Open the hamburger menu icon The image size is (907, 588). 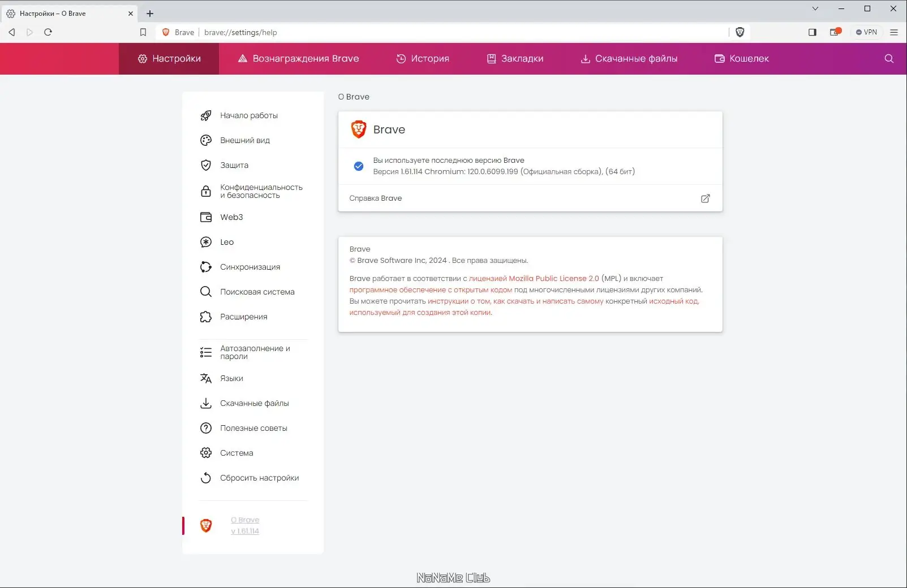click(894, 32)
